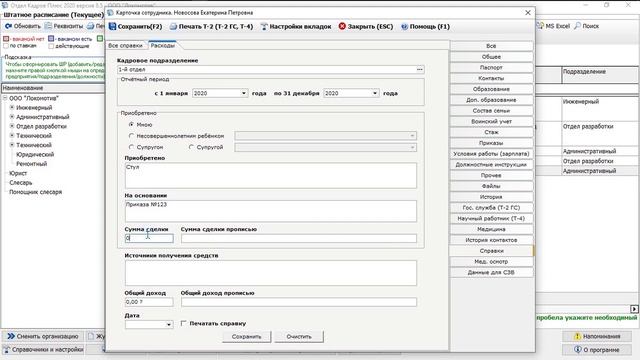Image resolution: width=640 pixels, height=360 pixels.
Task: Open the Медицина section
Action: 491,229
